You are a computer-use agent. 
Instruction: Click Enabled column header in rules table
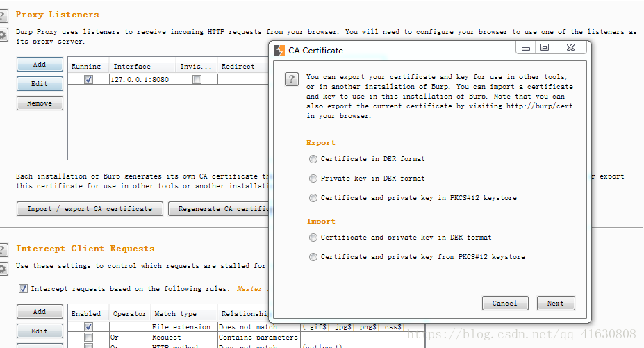click(88, 313)
